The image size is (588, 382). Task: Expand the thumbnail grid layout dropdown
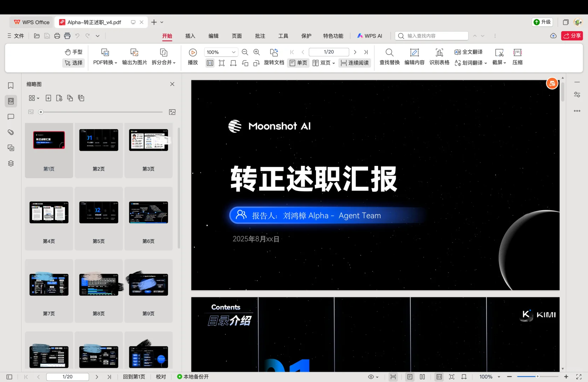pyautogui.click(x=34, y=98)
